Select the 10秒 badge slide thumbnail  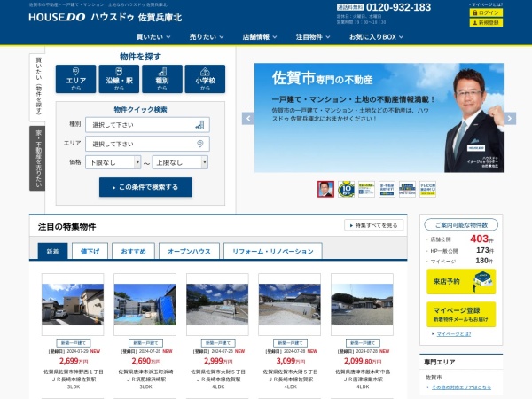click(x=346, y=189)
